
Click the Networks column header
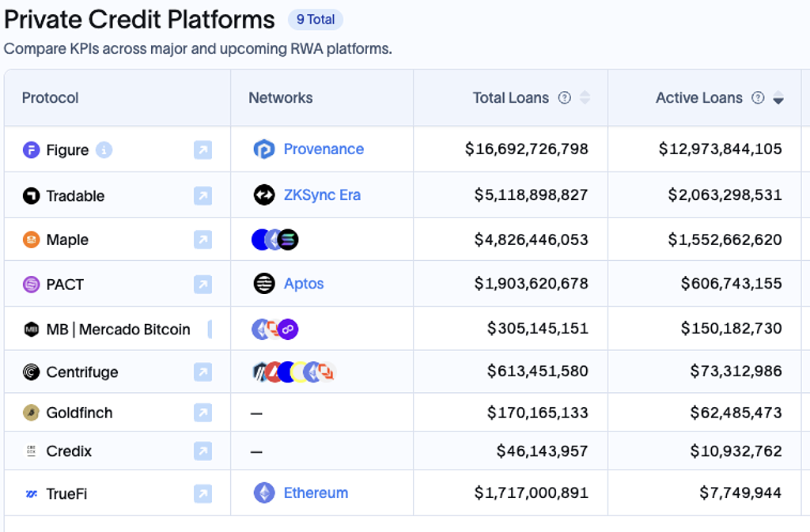pyautogui.click(x=281, y=98)
